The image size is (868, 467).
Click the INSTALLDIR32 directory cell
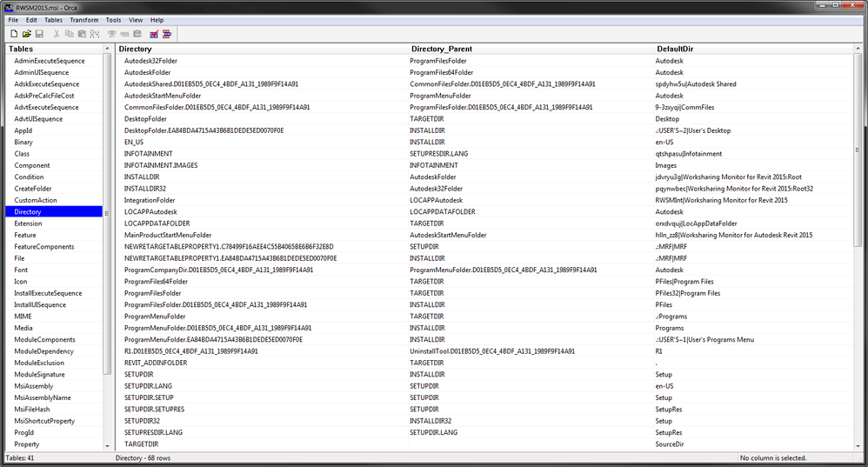coord(144,189)
